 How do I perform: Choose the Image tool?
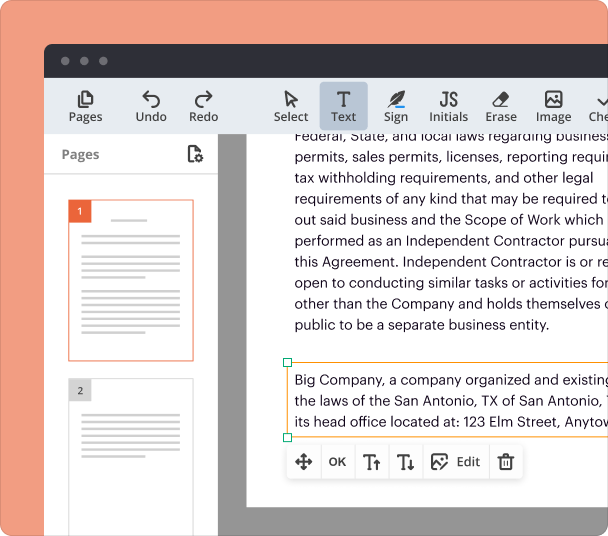(553, 106)
